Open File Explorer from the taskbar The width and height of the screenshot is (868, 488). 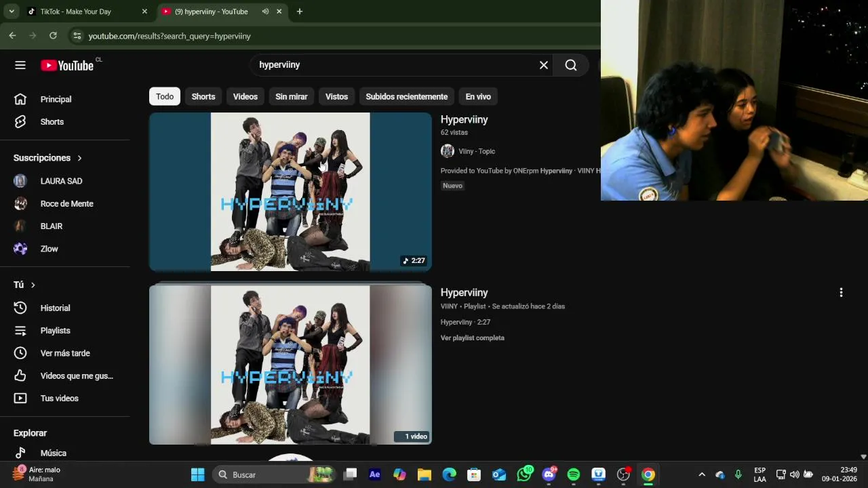click(425, 474)
